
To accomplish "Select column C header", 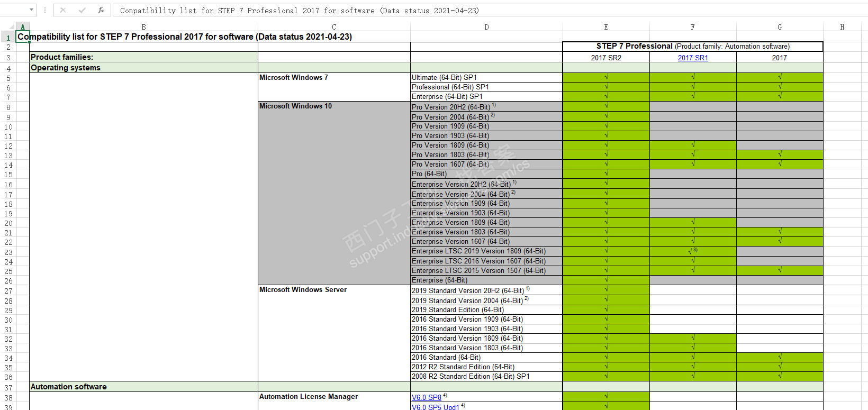I will [334, 27].
